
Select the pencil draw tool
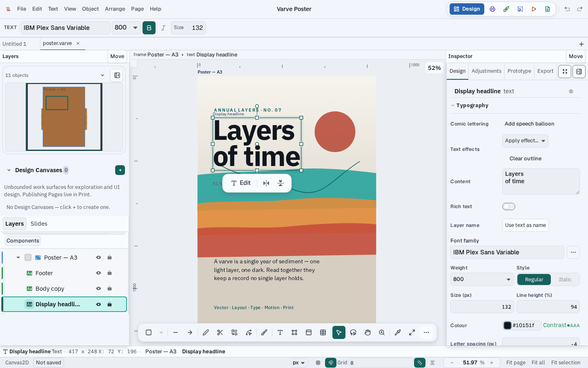[206, 332]
